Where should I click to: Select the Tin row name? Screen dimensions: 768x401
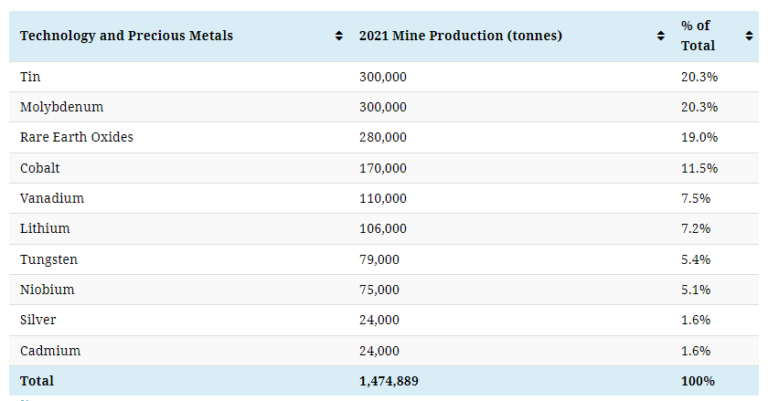[31, 76]
